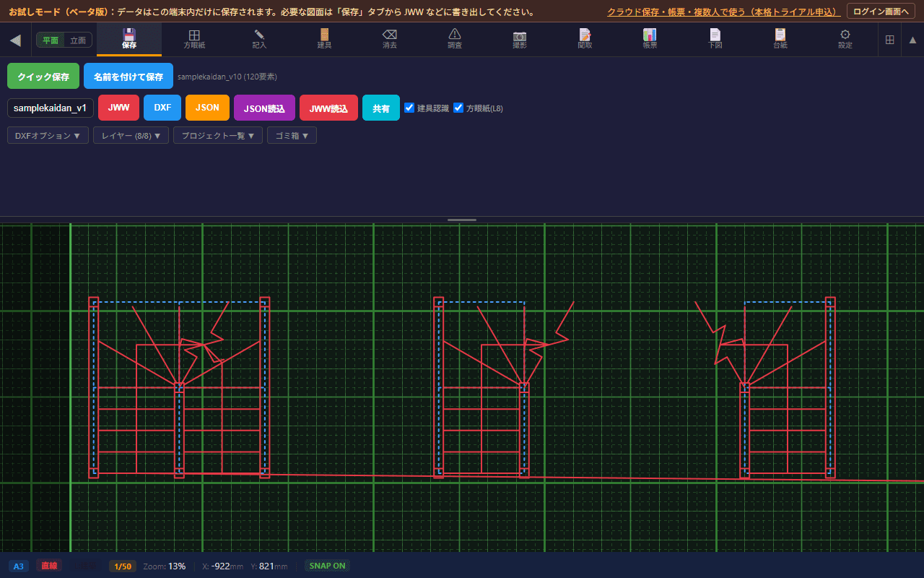Click the 名前を付けて保存 button
The height and width of the screenshot is (578, 924).
click(128, 76)
